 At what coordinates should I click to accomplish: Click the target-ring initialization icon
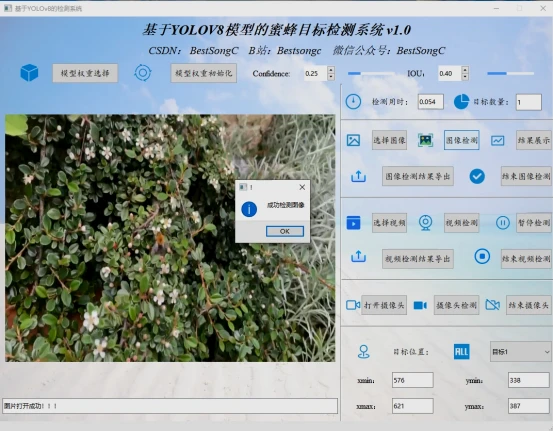[x=143, y=73]
